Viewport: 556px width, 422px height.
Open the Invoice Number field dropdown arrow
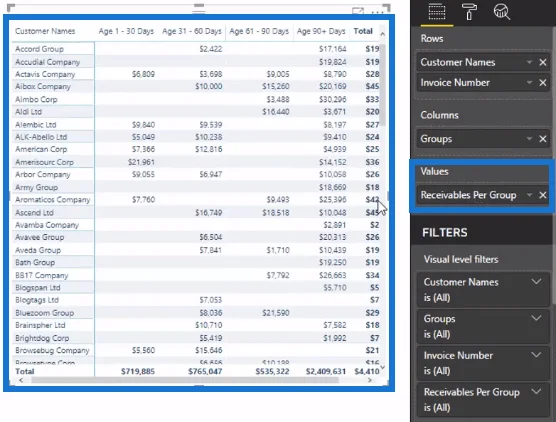point(529,83)
